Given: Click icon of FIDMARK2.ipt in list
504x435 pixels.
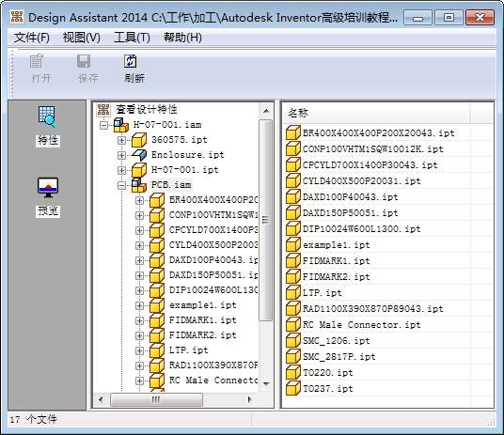Looking at the screenshot, I should coord(292,276).
